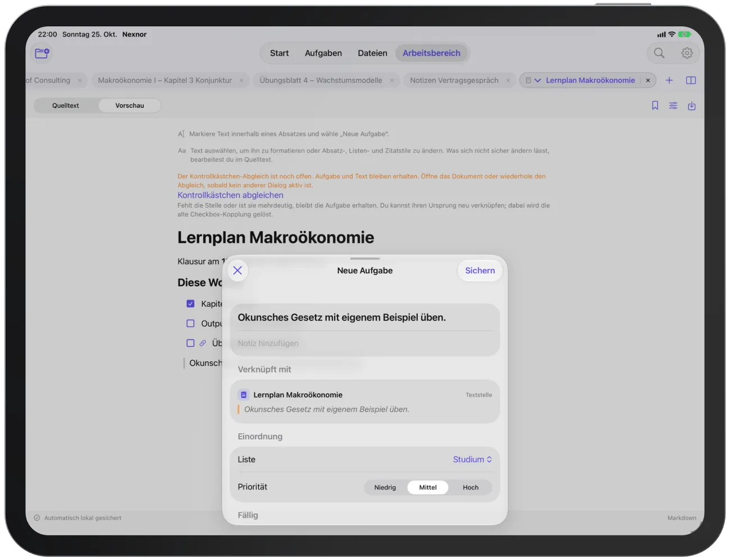Viewport: 730px width, 560px height.
Task: Open the Liste dropdown showing Studium
Action: click(x=472, y=460)
